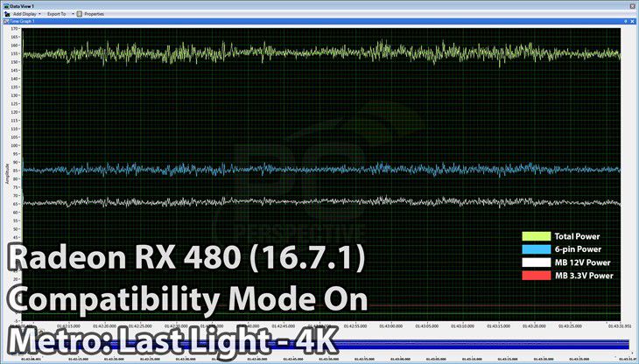Viewport: 639px width, 364px height.
Task: Click the 01:43:00.000 time axis label
Action: coord(390,326)
